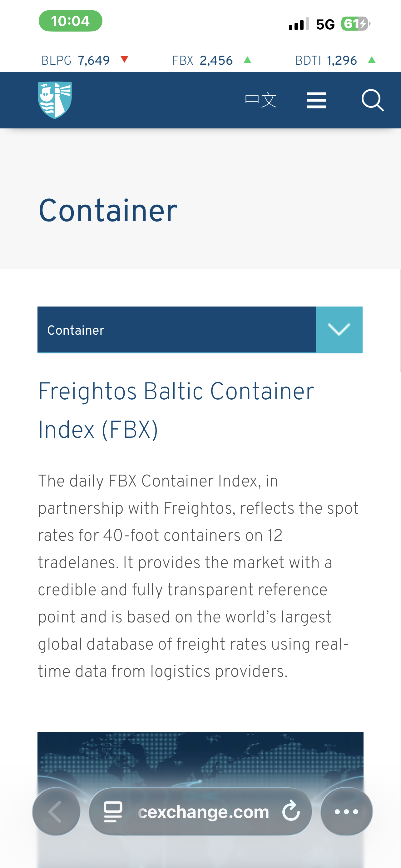The image size is (401, 868).
Task: Reload the page with refresh icon
Action: coord(291,811)
